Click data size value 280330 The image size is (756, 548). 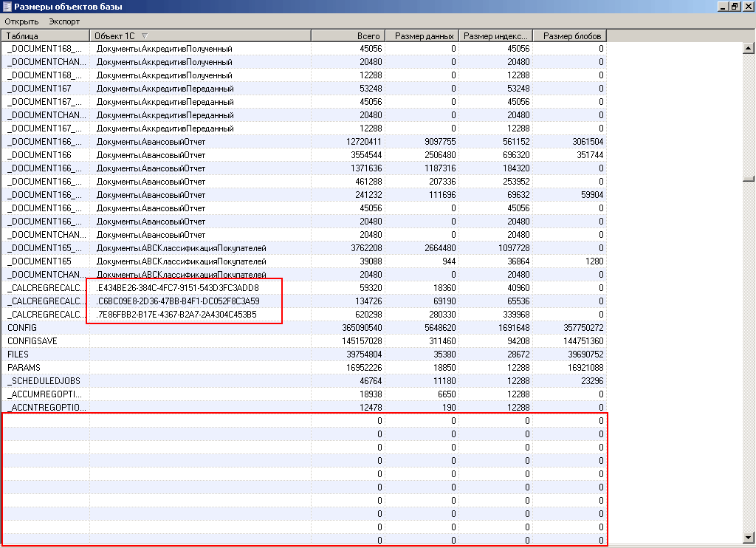click(442, 315)
